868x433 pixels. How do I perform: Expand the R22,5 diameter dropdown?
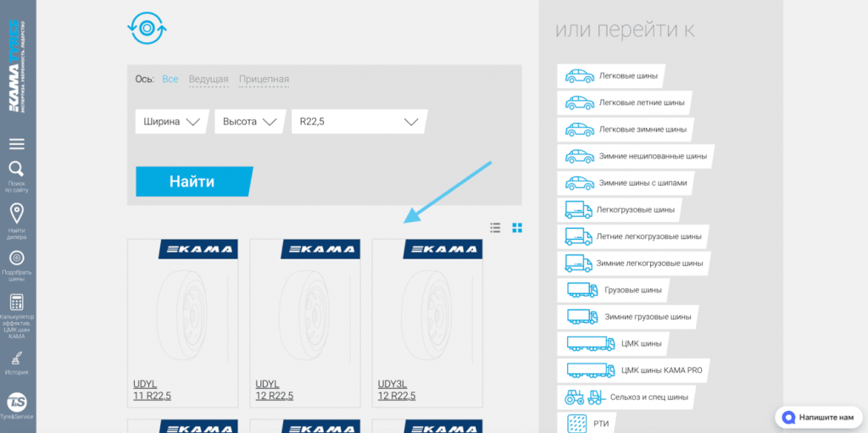click(x=359, y=122)
